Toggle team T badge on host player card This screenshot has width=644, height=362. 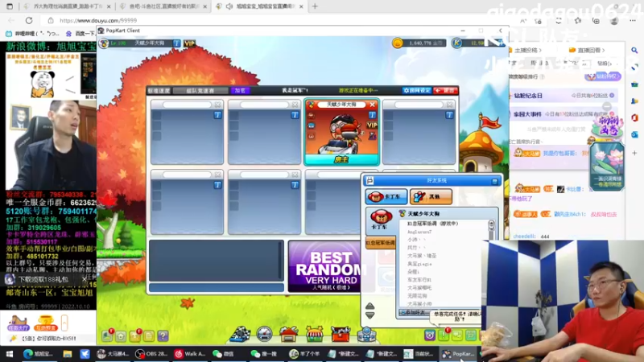[x=372, y=115]
